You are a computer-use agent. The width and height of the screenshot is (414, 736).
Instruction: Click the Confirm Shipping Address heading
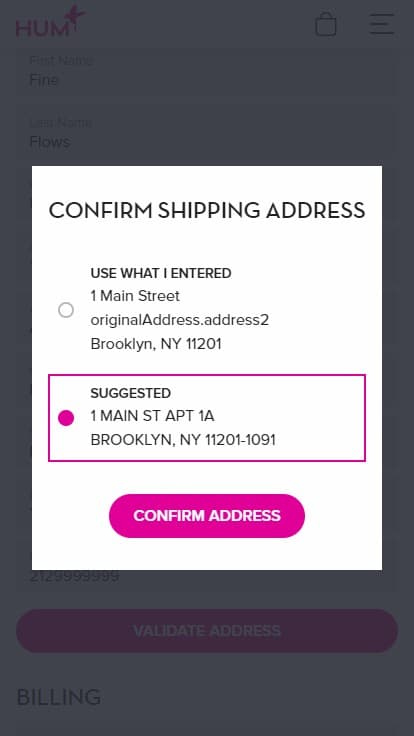click(x=207, y=210)
